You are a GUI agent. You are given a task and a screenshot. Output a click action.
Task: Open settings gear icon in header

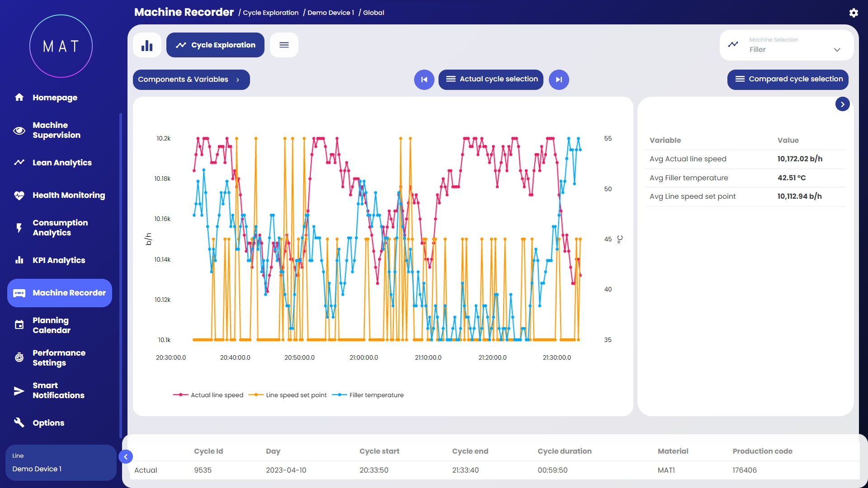pyautogui.click(x=853, y=13)
